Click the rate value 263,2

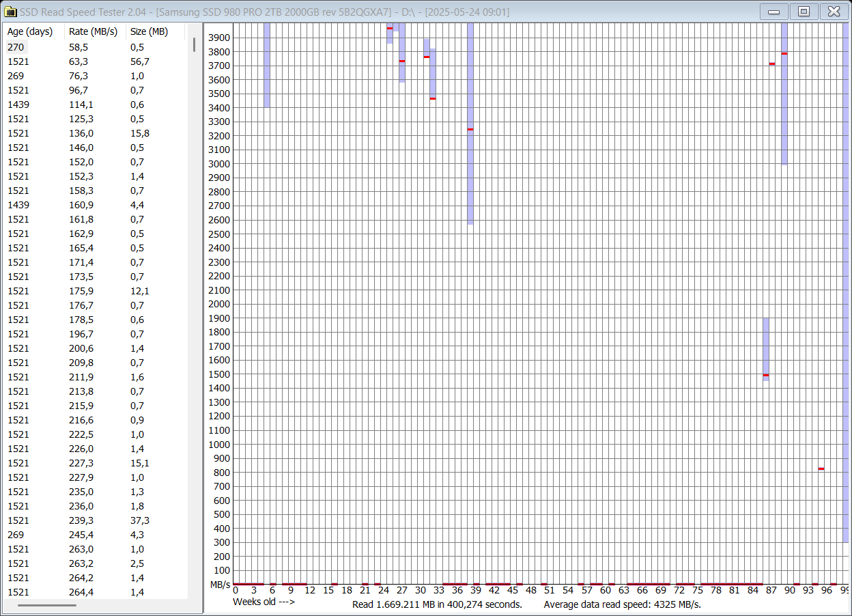coord(81,563)
